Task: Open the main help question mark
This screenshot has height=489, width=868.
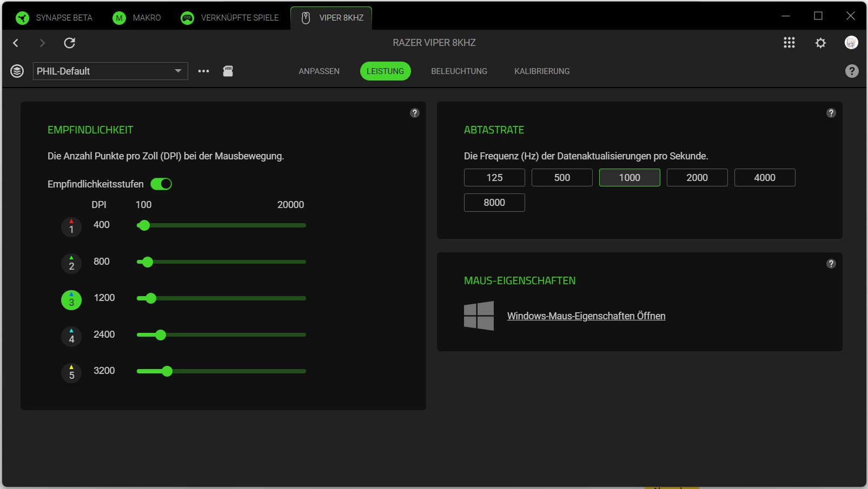Action: tap(852, 71)
